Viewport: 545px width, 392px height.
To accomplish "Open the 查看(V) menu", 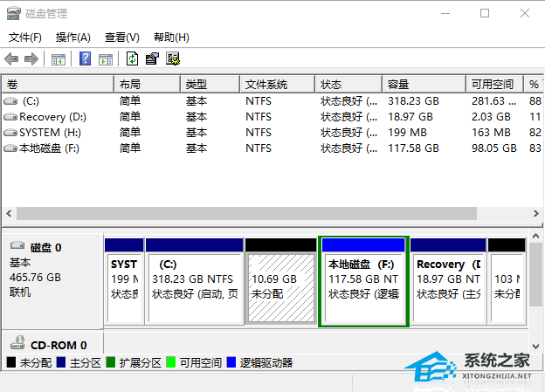I will [x=121, y=38].
